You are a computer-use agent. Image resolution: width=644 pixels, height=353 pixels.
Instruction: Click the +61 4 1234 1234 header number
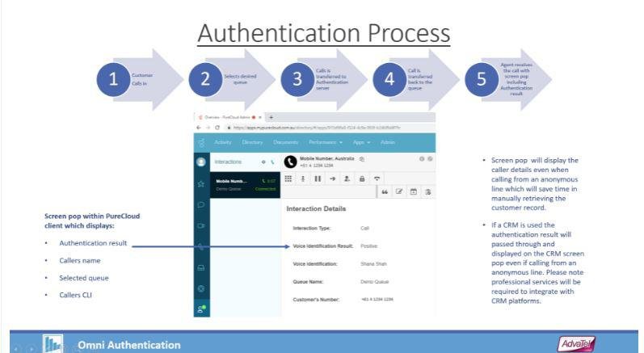tap(316, 166)
